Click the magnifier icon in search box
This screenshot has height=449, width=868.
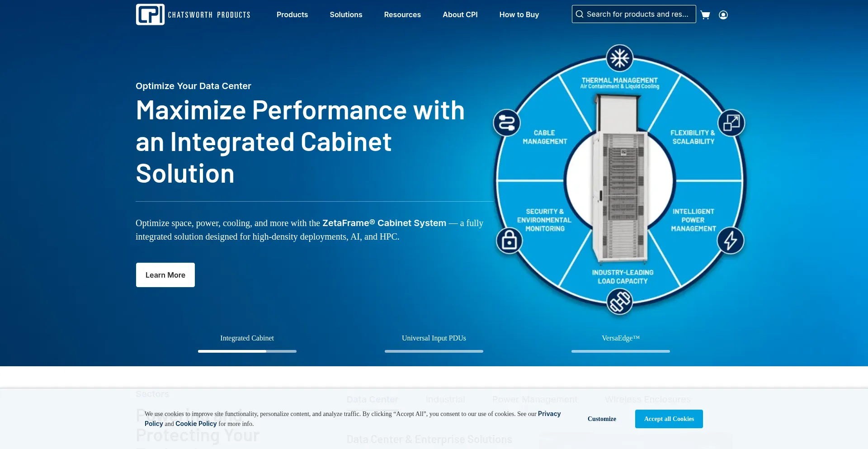click(x=580, y=14)
